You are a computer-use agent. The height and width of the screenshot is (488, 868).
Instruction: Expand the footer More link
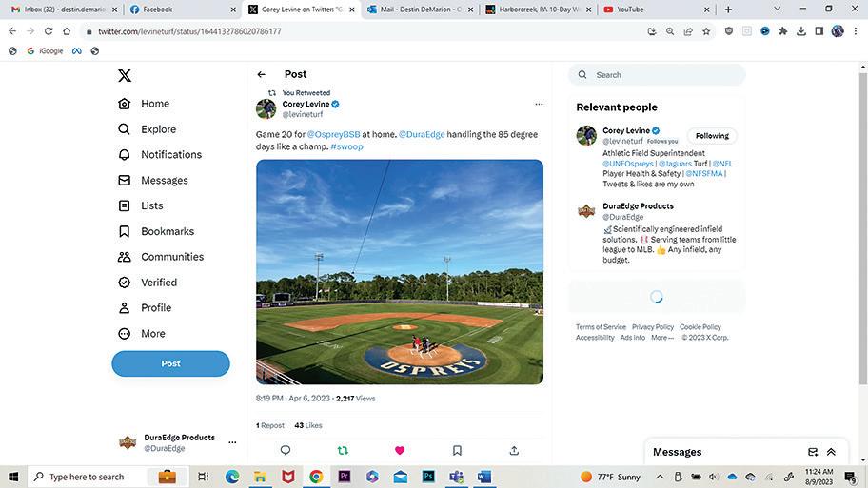click(x=662, y=338)
